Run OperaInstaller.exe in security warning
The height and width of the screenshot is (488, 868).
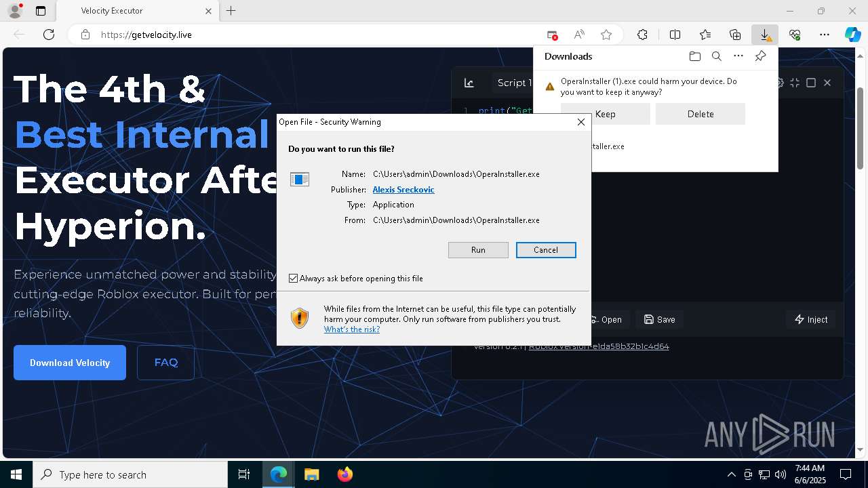tap(478, 250)
